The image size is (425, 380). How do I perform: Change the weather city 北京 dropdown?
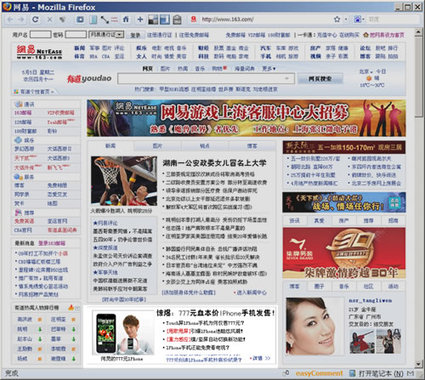[x=366, y=71]
